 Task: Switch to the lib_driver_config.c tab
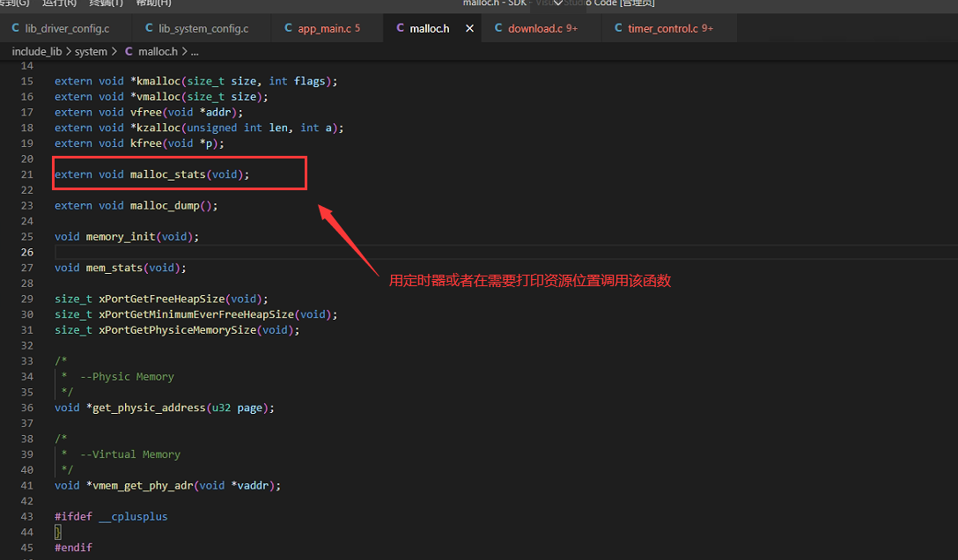coord(67,29)
